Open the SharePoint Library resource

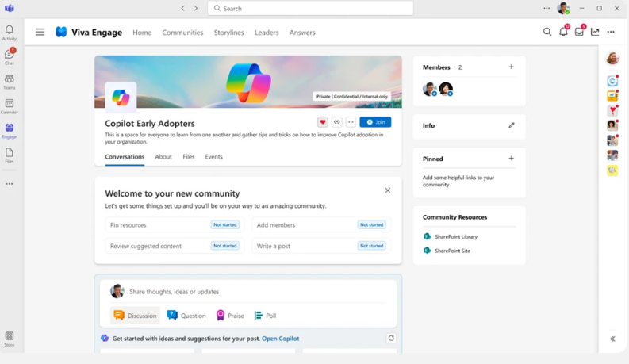[x=451, y=236]
